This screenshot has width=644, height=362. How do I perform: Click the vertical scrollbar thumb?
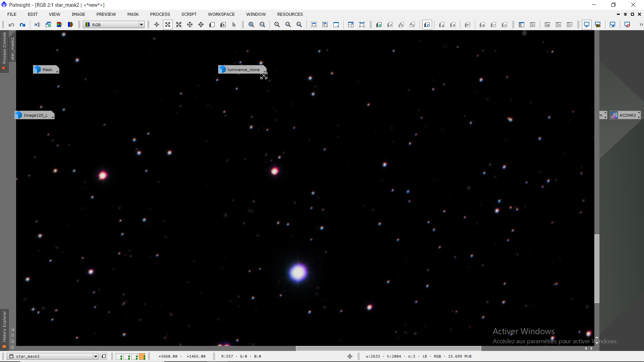(597, 268)
